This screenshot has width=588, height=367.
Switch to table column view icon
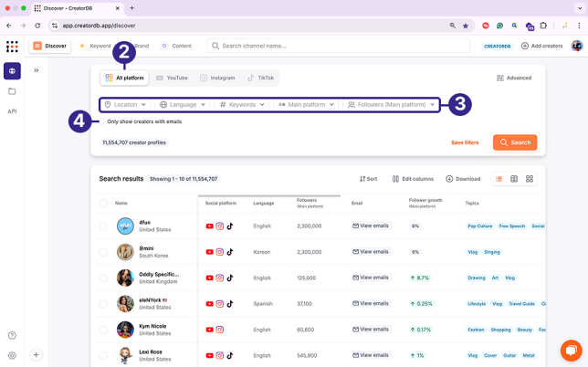click(514, 179)
